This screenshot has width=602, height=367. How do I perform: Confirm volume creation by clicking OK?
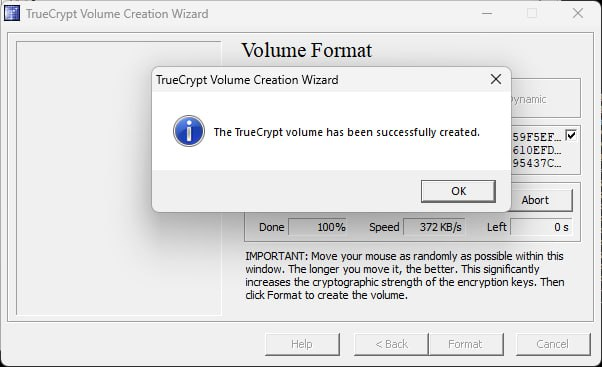point(458,191)
